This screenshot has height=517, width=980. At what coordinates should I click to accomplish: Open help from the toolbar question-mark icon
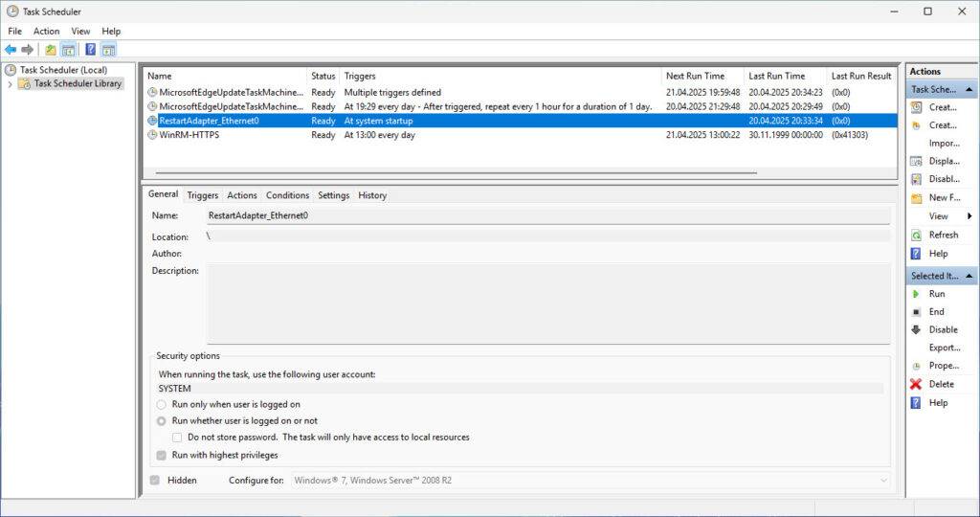pos(91,50)
